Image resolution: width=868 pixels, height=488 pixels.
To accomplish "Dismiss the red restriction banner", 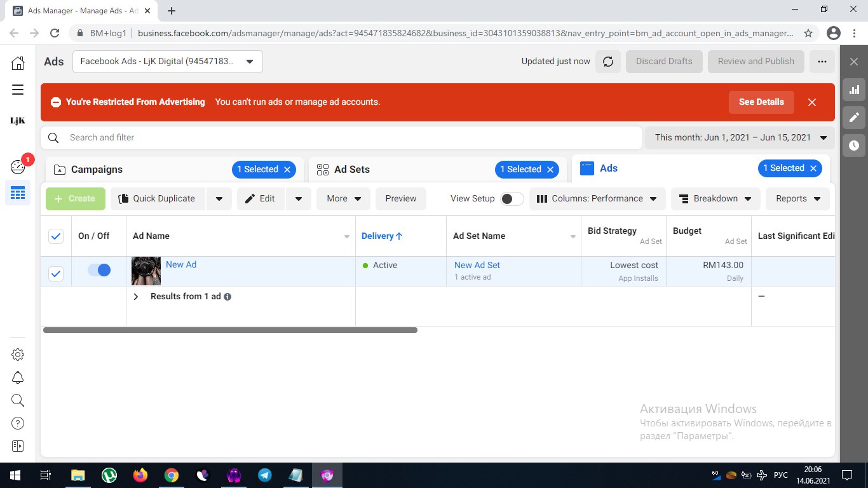I will tap(812, 102).
